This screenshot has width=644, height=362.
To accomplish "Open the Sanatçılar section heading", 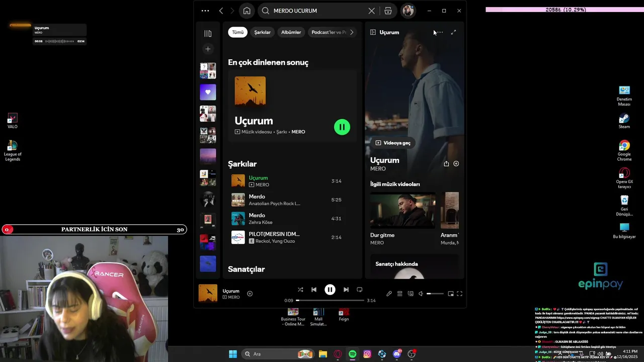I will click(x=246, y=269).
